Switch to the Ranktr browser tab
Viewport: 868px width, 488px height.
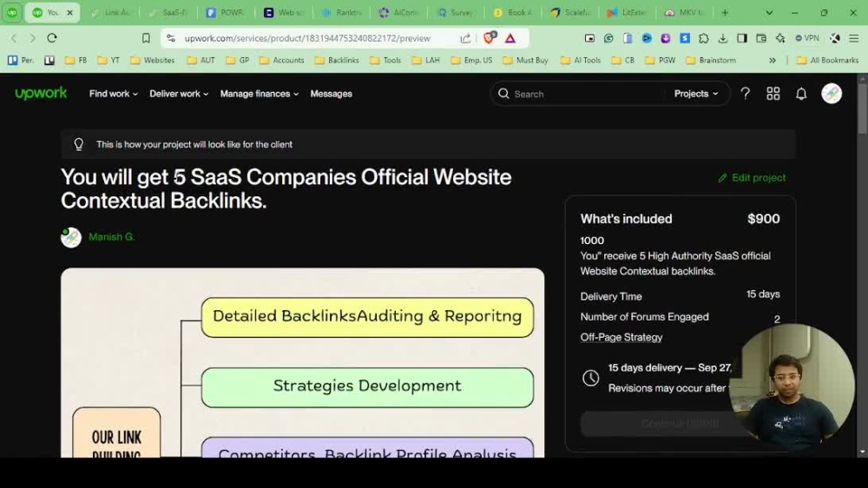point(341,12)
